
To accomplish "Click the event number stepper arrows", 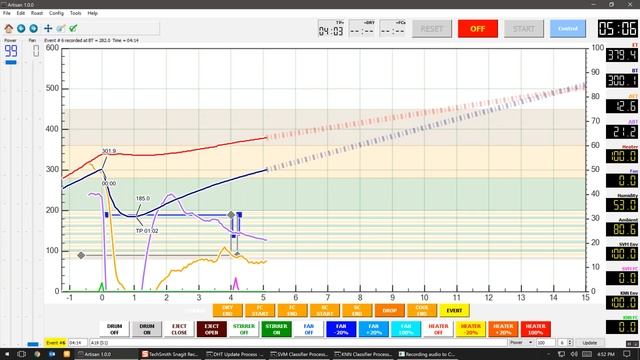I will click(x=570, y=343).
